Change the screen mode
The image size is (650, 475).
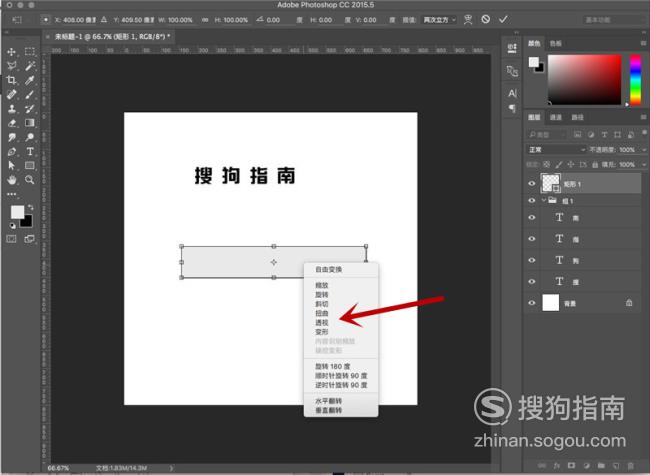coord(29,239)
